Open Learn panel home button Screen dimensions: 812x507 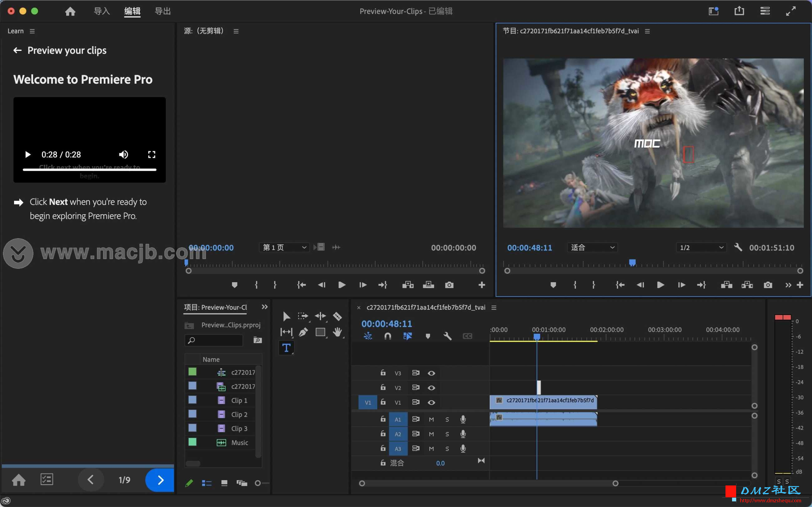[x=19, y=480]
